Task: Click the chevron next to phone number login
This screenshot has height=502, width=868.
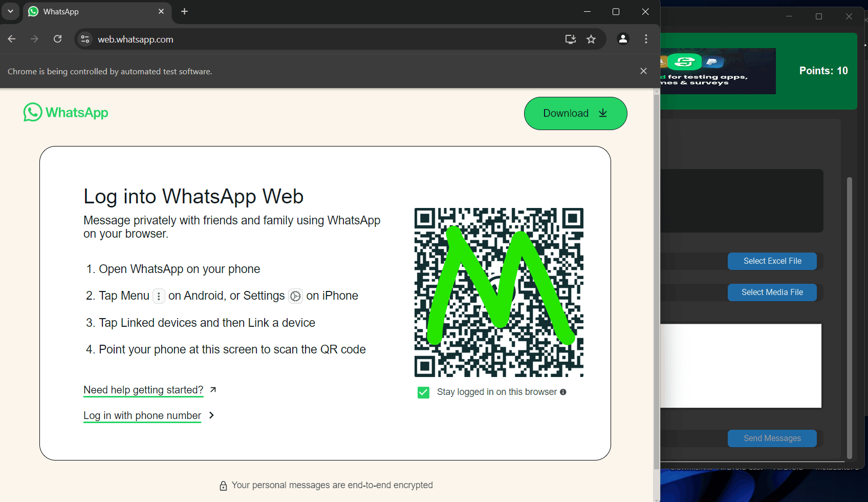Action: [211, 415]
